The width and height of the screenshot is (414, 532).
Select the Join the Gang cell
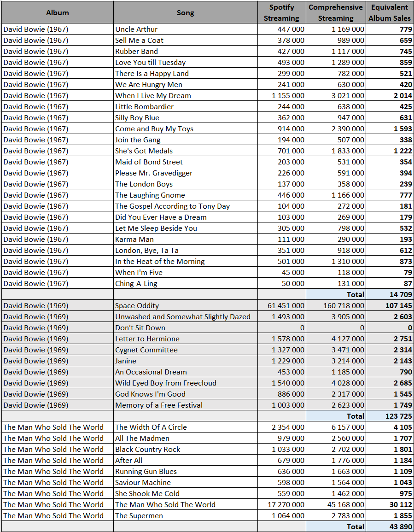pyautogui.click(x=185, y=140)
